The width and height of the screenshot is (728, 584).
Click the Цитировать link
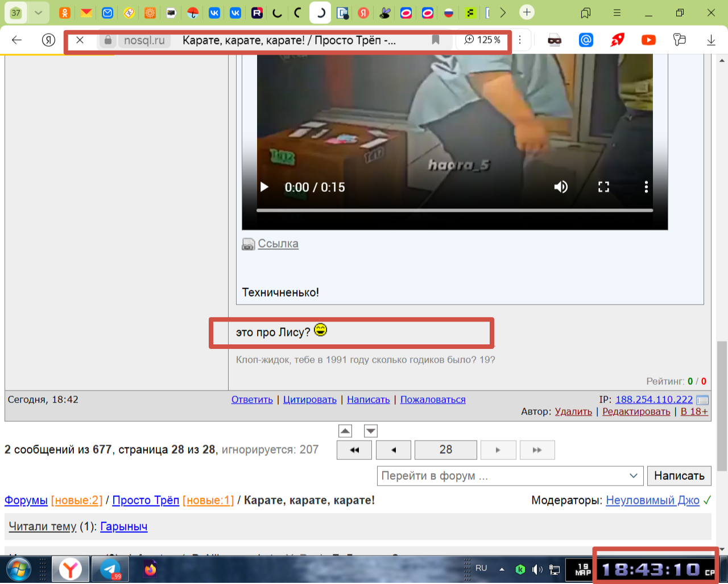(x=309, y=400)
